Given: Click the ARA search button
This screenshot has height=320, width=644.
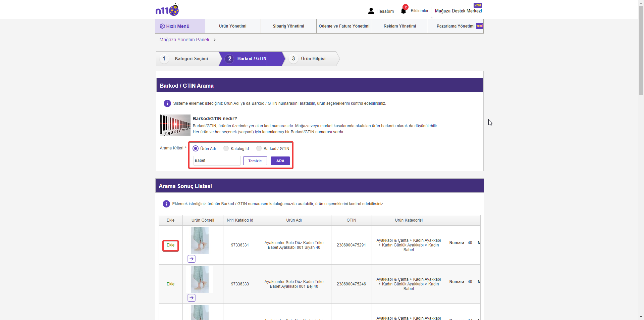Looking at the screenshot, I should pos(280,161).
